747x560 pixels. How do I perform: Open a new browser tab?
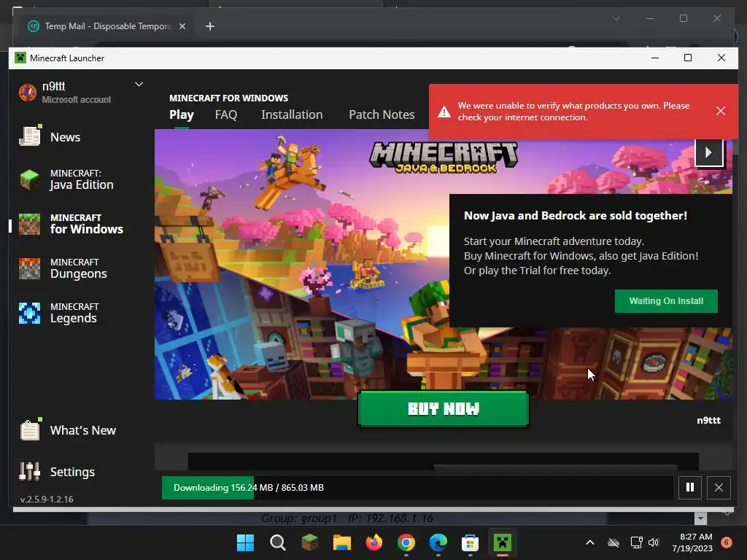click(210, 26)
